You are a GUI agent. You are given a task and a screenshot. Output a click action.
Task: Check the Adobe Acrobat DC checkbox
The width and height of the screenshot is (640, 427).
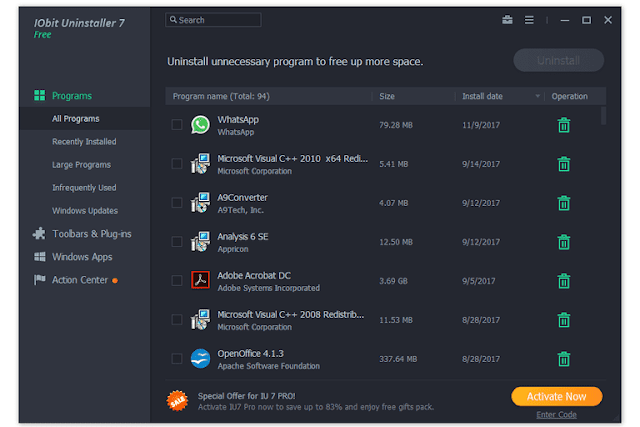click(177, 280)
